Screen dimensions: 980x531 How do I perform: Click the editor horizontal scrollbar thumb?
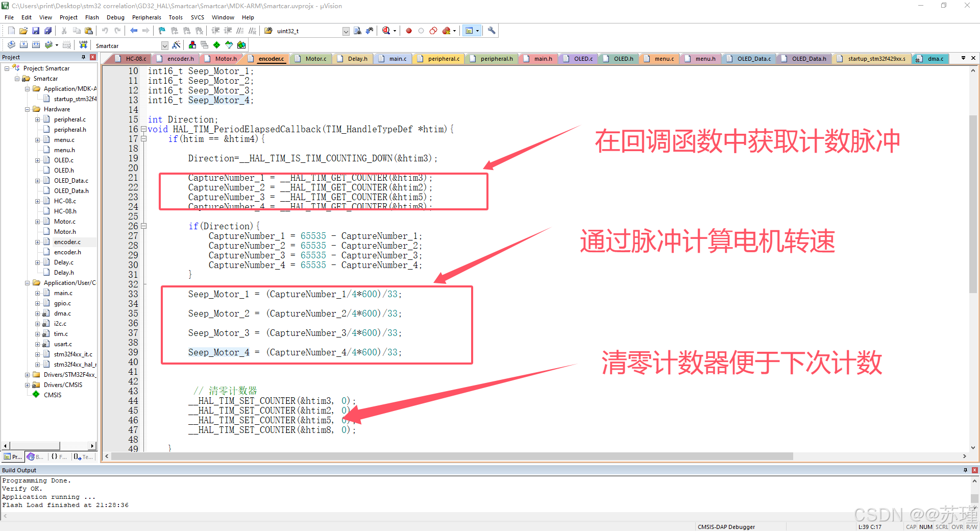(x=452, y=456)
